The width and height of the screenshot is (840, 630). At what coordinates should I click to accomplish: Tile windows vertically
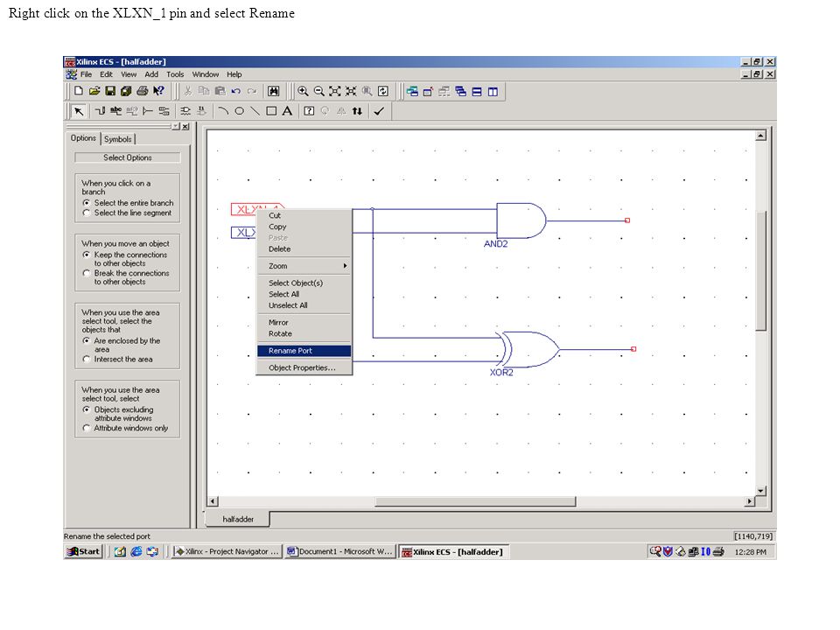point(493,92)
